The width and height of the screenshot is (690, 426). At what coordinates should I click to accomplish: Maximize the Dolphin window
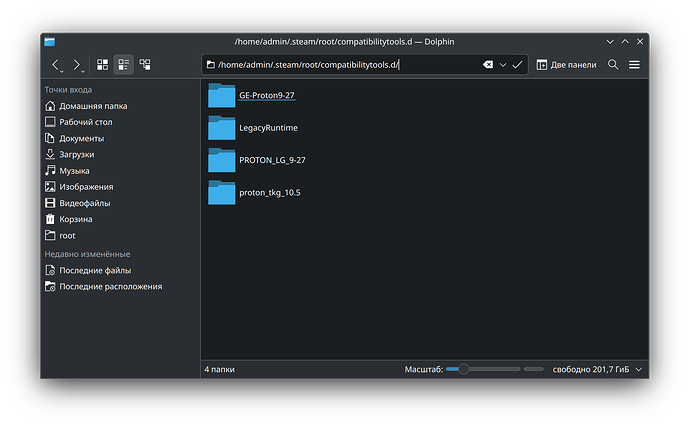[625, 41]
